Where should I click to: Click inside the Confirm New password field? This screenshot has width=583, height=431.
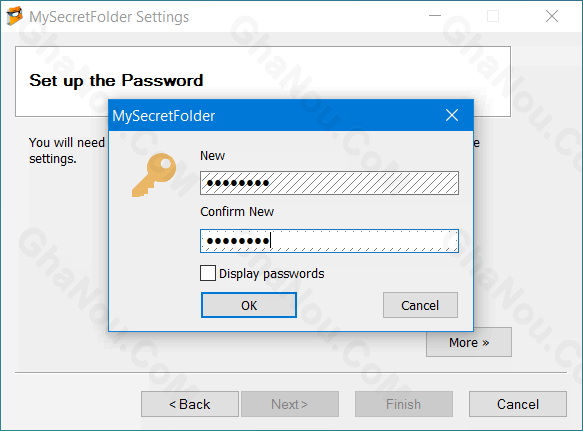[329, 241]
